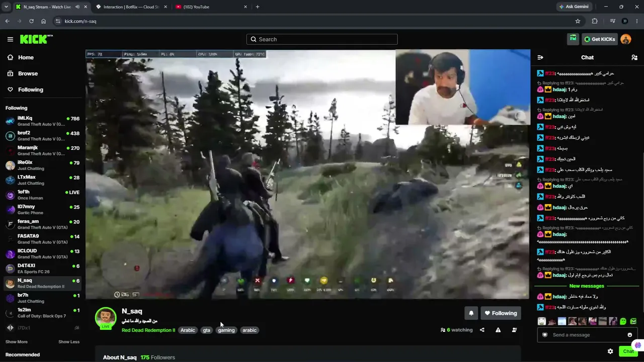Open the chat users list icon

click(634, 57)
